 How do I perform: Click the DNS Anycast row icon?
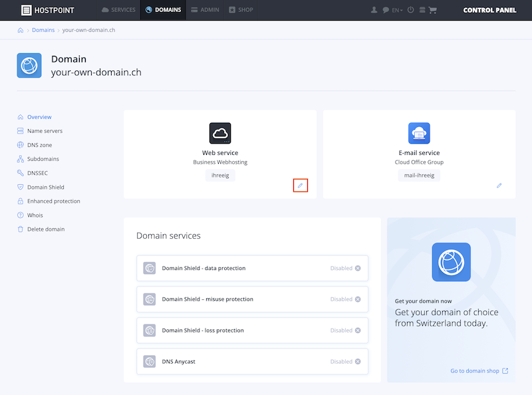click(x=149, y=362)
